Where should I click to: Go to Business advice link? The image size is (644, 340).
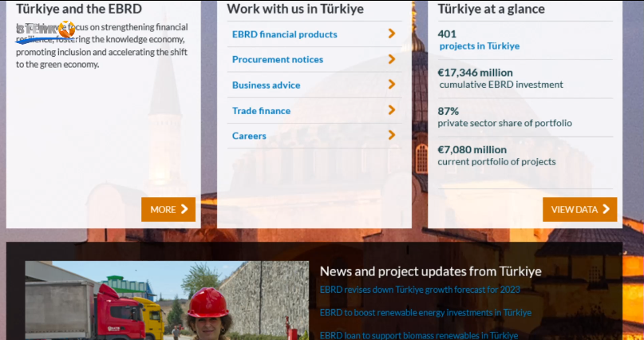[267, 85]
